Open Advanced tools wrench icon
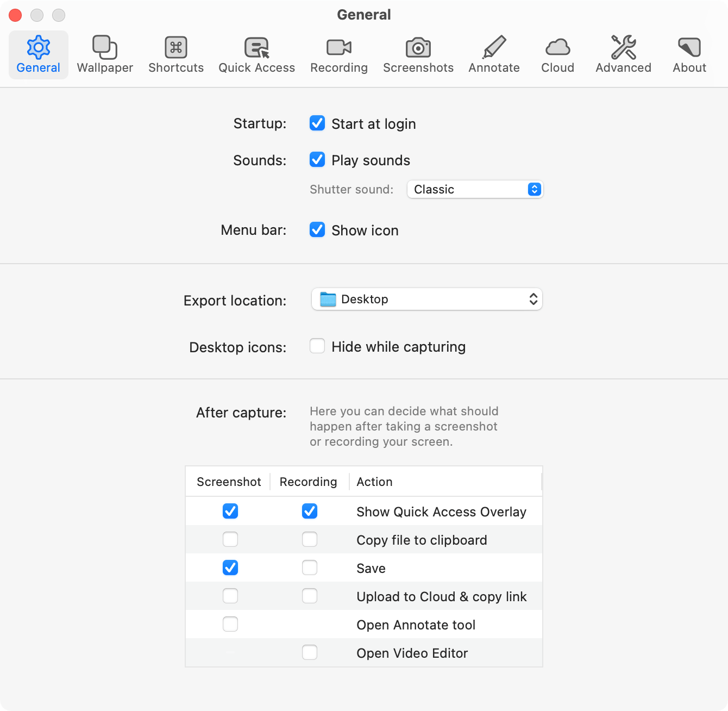Screen dimensions: 728x711 [x=623, y=48]
